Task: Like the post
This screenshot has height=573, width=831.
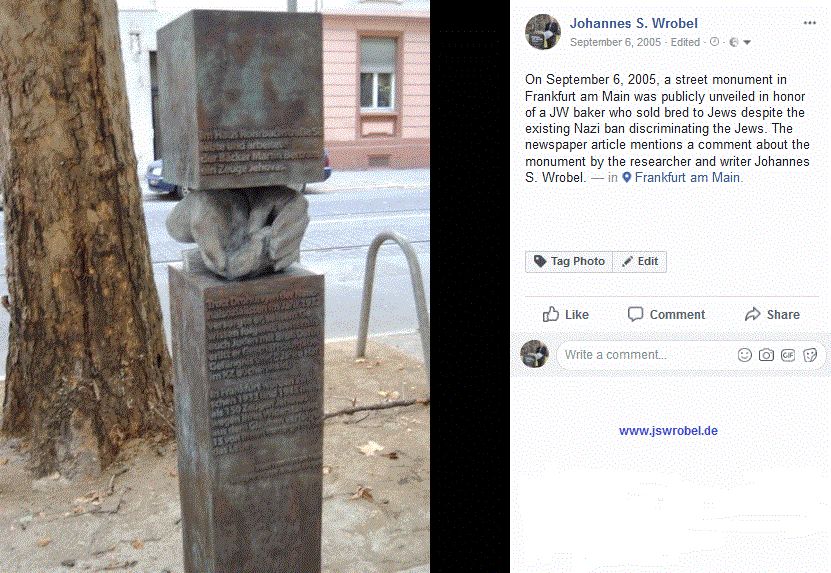Action: tap(565, 314)
